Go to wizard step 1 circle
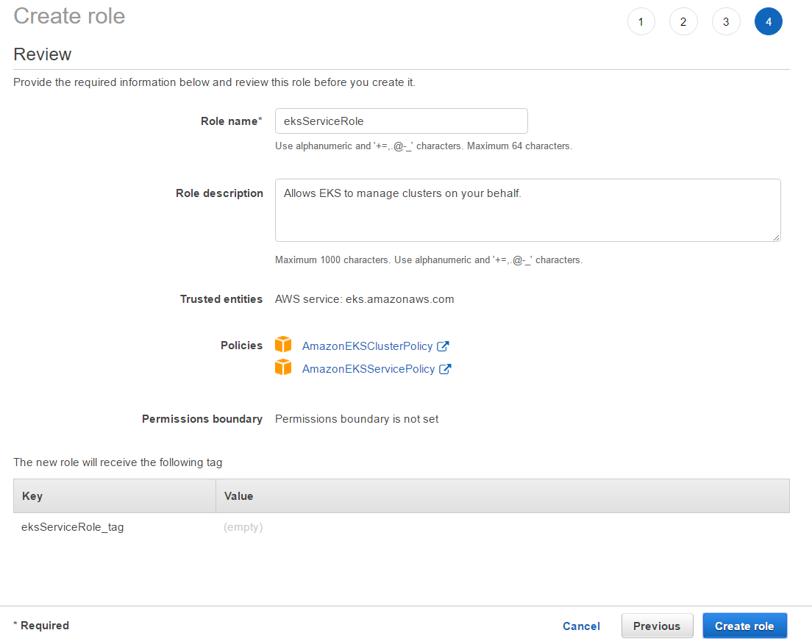The width and height of the screenshot is (812, 644). coord(641,22)
